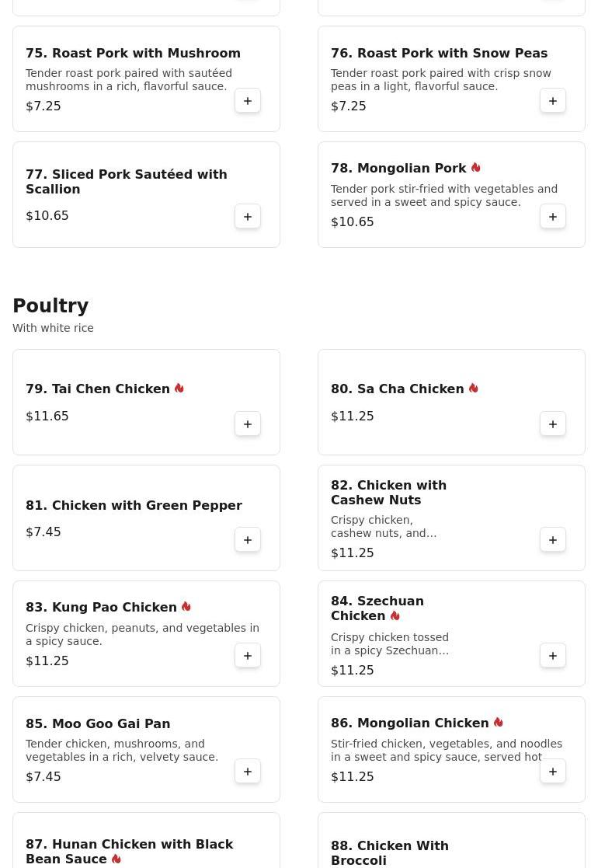Add Roast Pork with Snow Peas

click(x=553, y=101)
